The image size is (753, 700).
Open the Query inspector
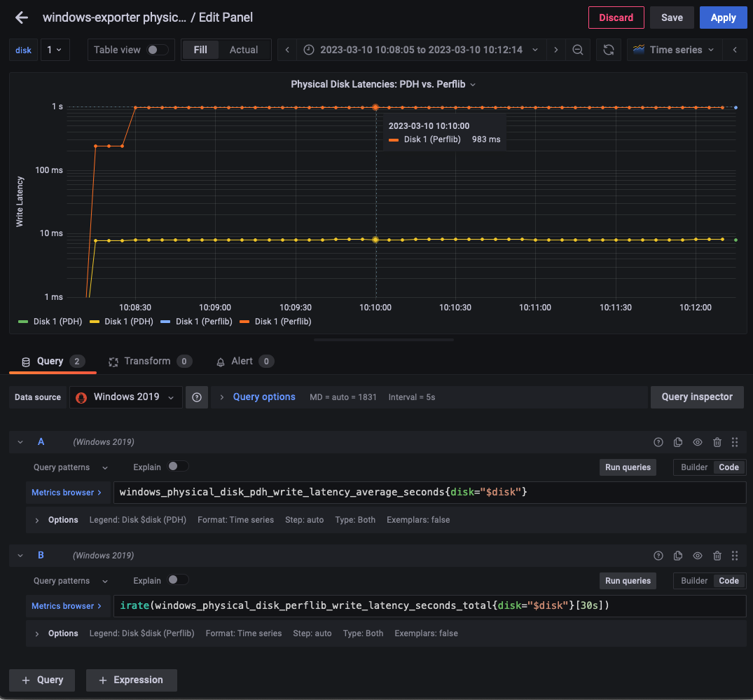point(696,397)
